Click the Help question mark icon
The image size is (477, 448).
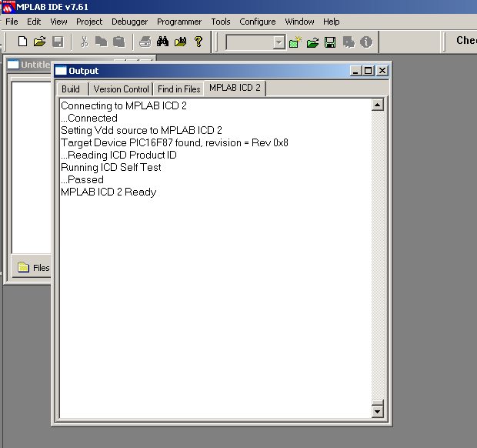point(198,42)
